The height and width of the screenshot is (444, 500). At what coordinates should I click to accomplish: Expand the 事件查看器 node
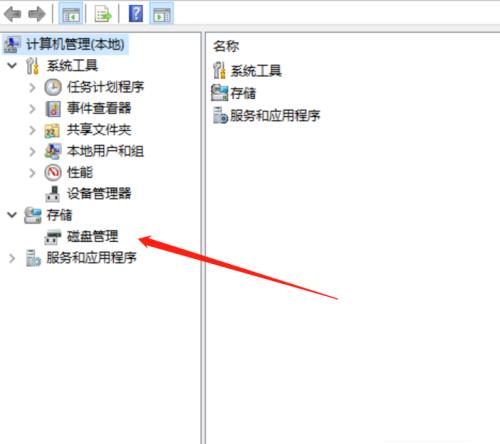click(x=32, y=109)
